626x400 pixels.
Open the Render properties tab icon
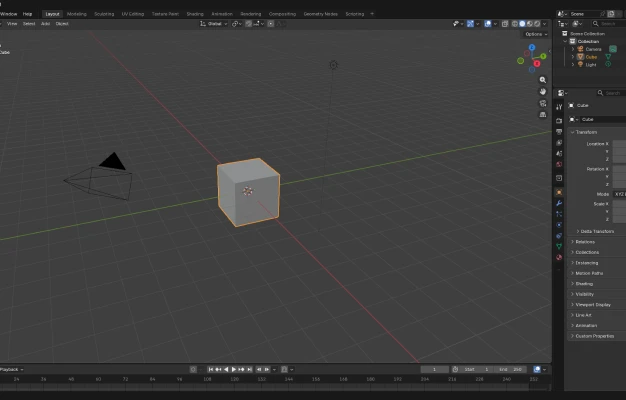559,121
